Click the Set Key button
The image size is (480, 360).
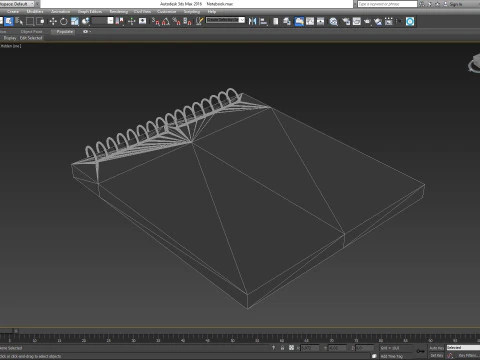pyautogui.click(x=436, y=356)
